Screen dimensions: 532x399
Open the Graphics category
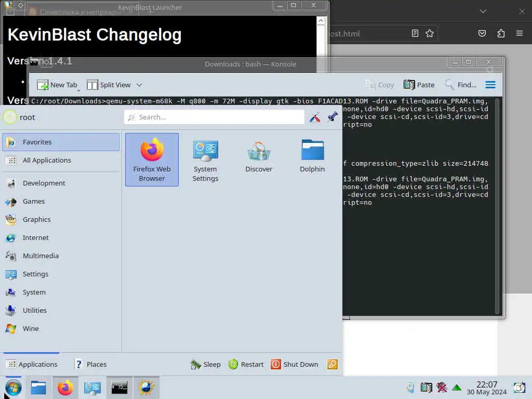coord(61,220)
